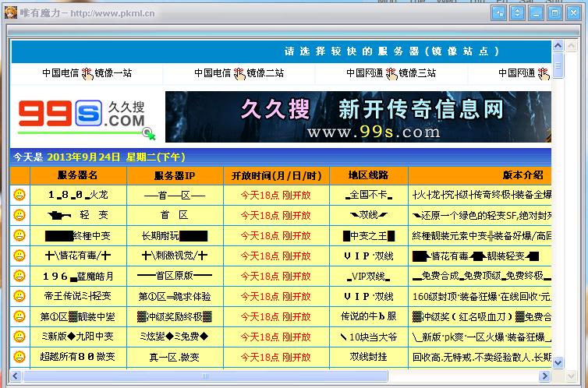588x388 pixels.
Task: Open the 中国电信 镜像一站 mirror link
Action: (x=87, y=73)
